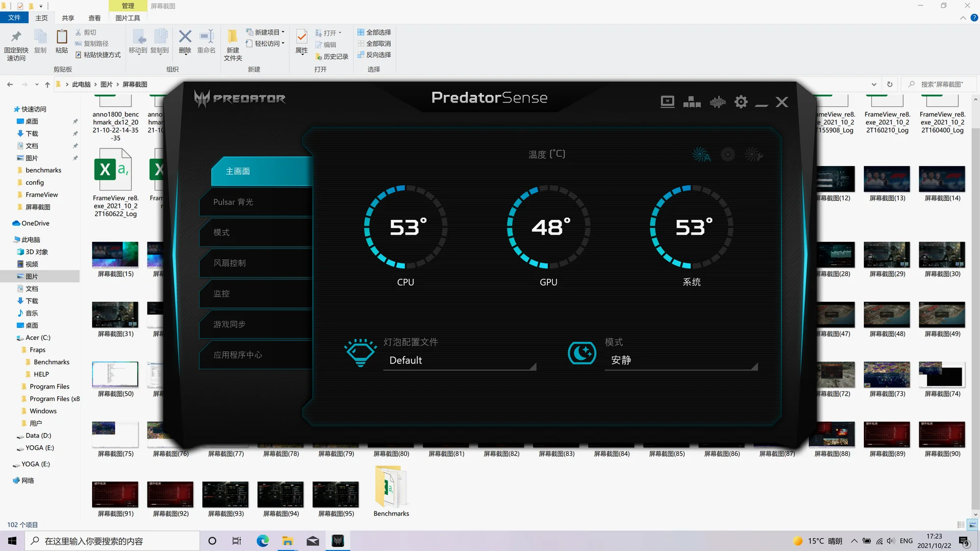Screen dimensions: 980x551
Task: Open the audio waveform icon in PredatorSense
Action: coord(717,102)
